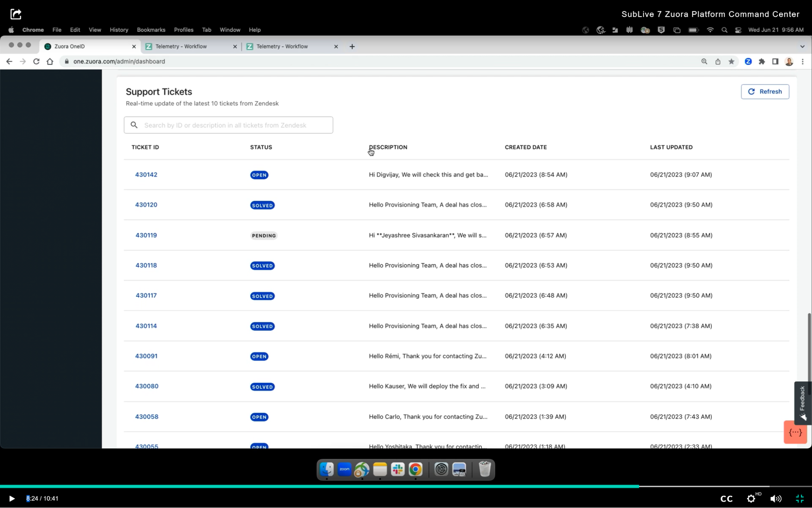812x508 pixels.
Task: Seek on the video progress bar
Action: tap(406, 486)
